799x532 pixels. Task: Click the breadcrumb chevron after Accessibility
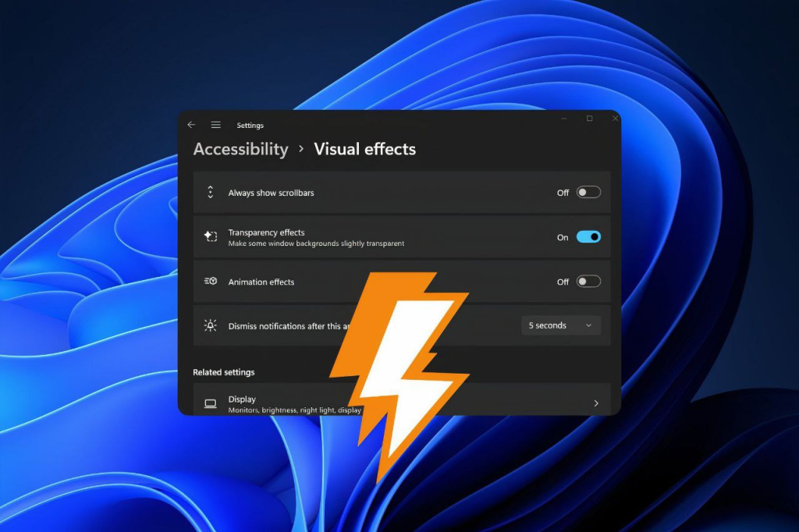301,150
